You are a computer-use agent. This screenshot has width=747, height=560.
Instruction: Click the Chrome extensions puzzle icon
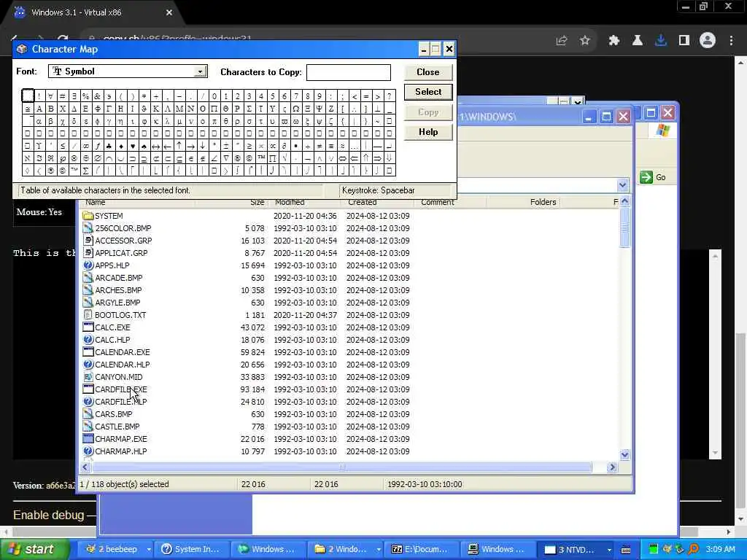pos(614,41)
